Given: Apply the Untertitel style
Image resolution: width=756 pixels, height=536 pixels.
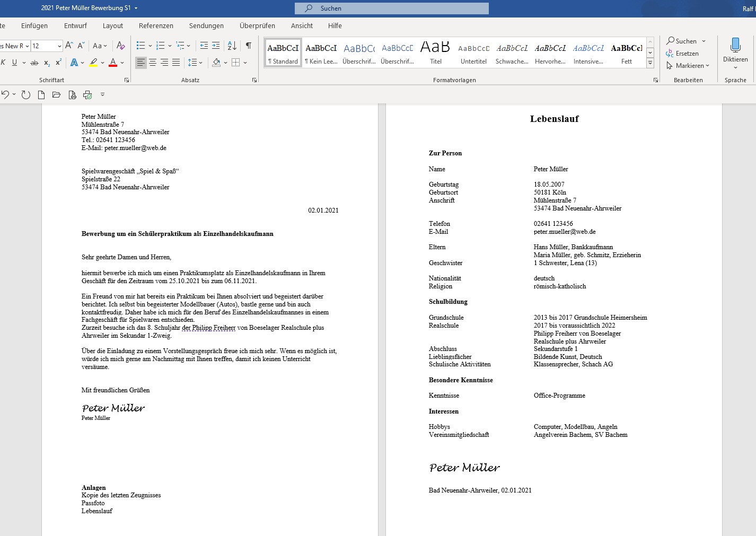Looking at the screenshot, I should [473, 52].
